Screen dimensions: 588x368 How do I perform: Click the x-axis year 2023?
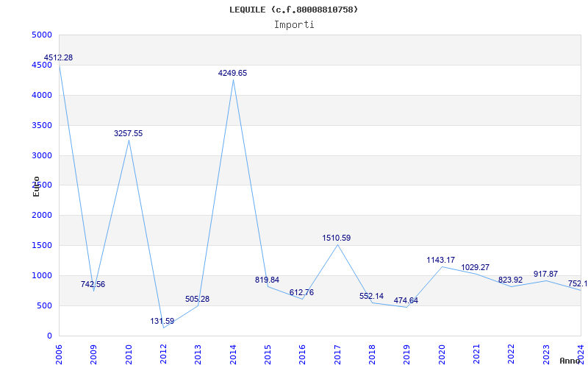(x=545, y=355)
